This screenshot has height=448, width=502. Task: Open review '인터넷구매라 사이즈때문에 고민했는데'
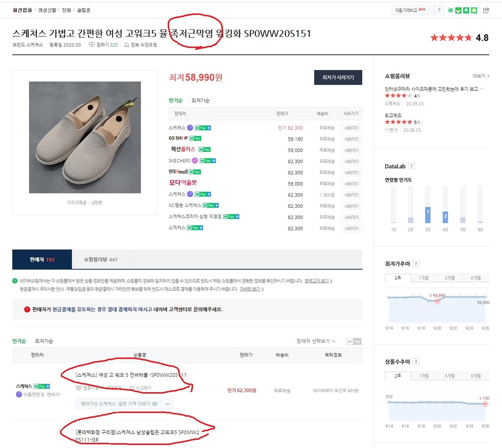[x=434, y=89]
